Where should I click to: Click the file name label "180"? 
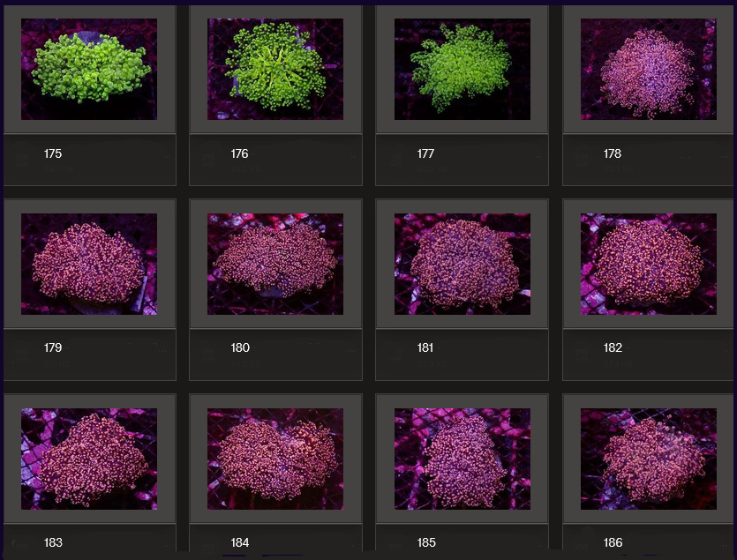240,347
